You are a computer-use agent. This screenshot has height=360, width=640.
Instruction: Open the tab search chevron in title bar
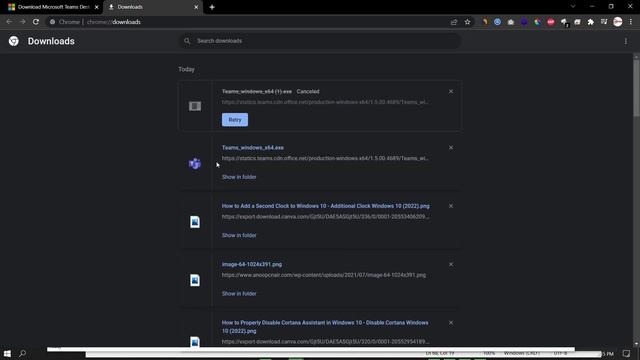coord(573,7)
